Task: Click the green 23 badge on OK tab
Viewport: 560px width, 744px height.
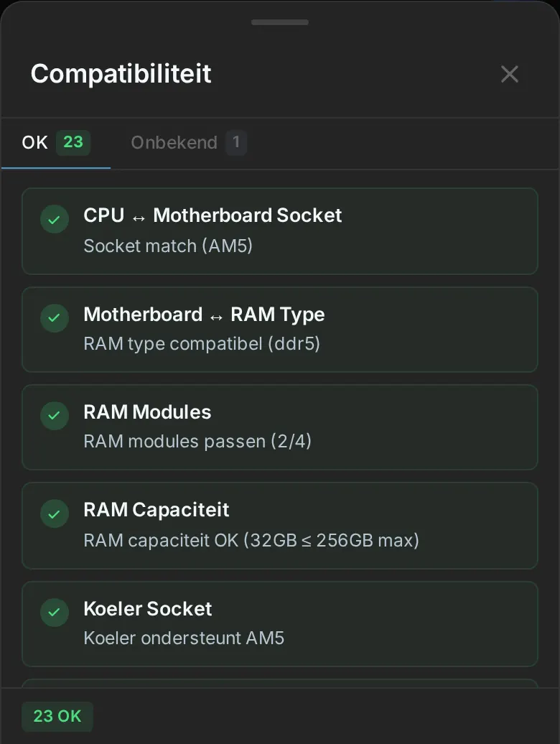Action: 73,142
